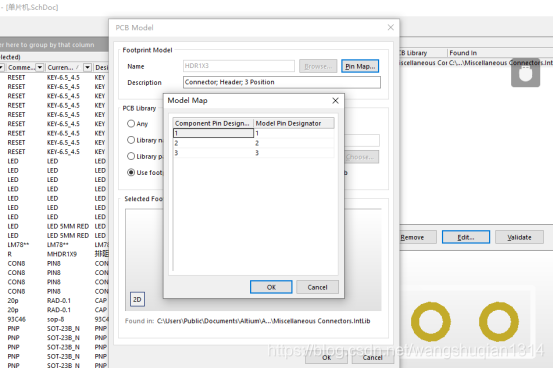554x369 pixels.
Task: Edit the footprint Name field HDR1X3
Action: [x=239, y=66]
